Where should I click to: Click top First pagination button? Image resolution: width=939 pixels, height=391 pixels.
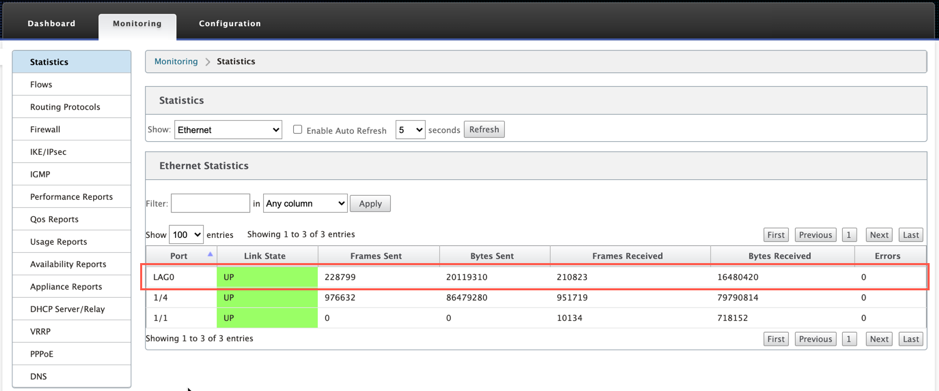pos(776,235)
